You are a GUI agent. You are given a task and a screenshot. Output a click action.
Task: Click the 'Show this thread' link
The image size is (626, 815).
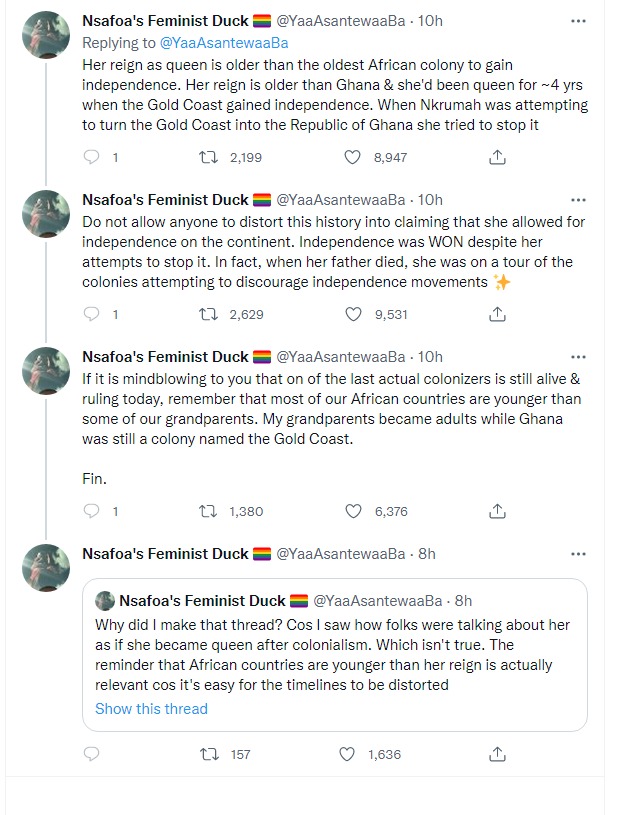point(151,709)
